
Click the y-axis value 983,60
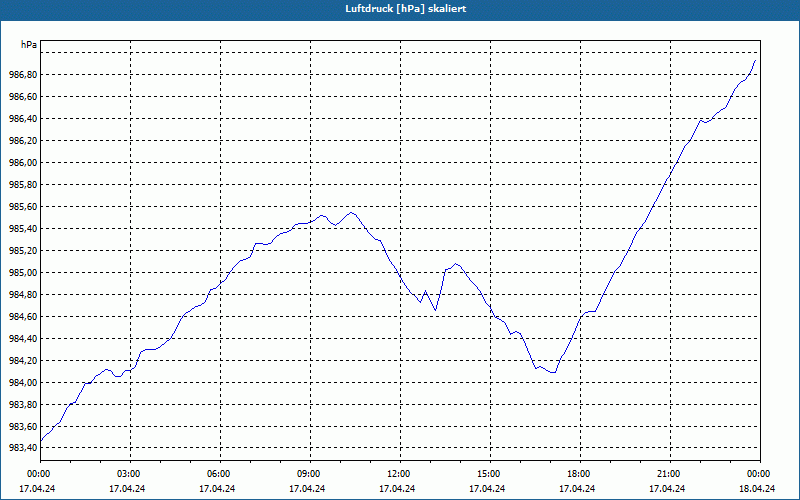click(23, 427)
